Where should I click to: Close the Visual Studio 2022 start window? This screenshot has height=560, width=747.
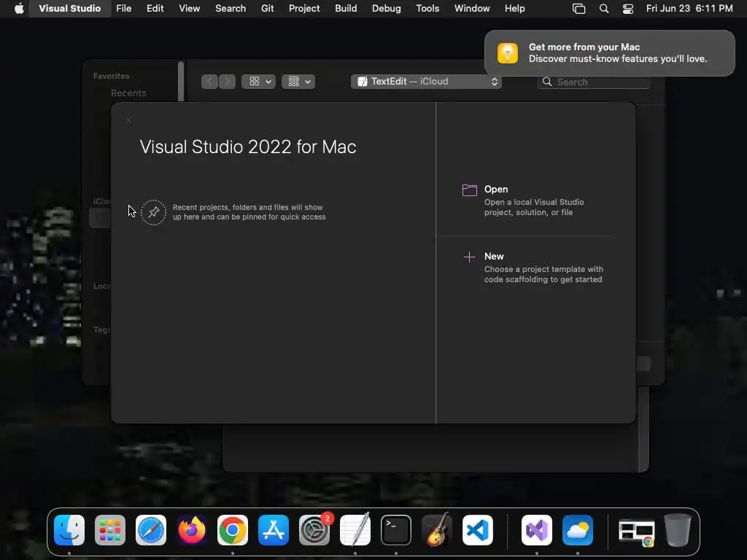pyautogui.click(x=128, y=120)
